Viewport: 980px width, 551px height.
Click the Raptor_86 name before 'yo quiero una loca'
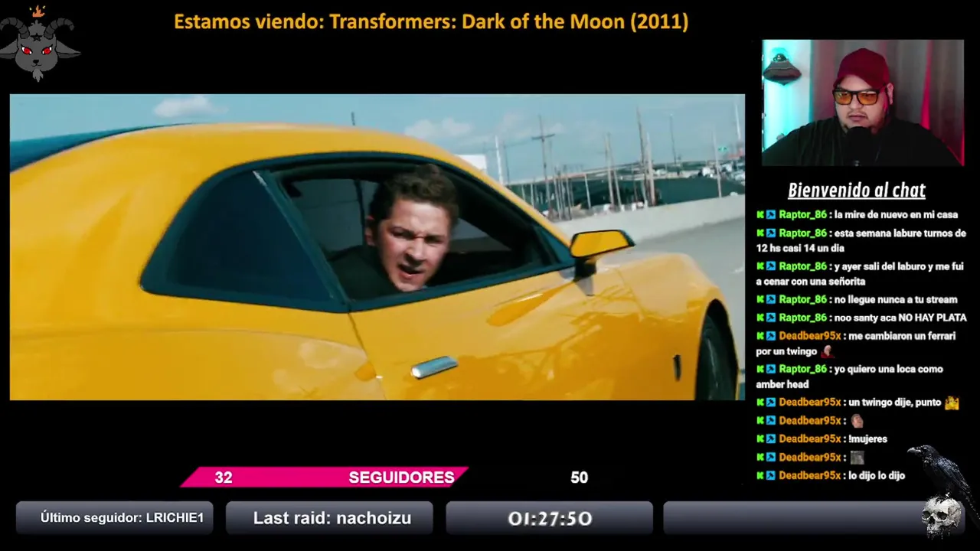tap(802, 369)
